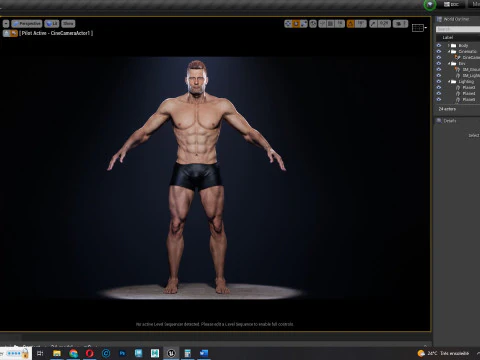Switch to Unreal Engine taskbar icon
Screen dimensions: 480x360
click(171, 353)
